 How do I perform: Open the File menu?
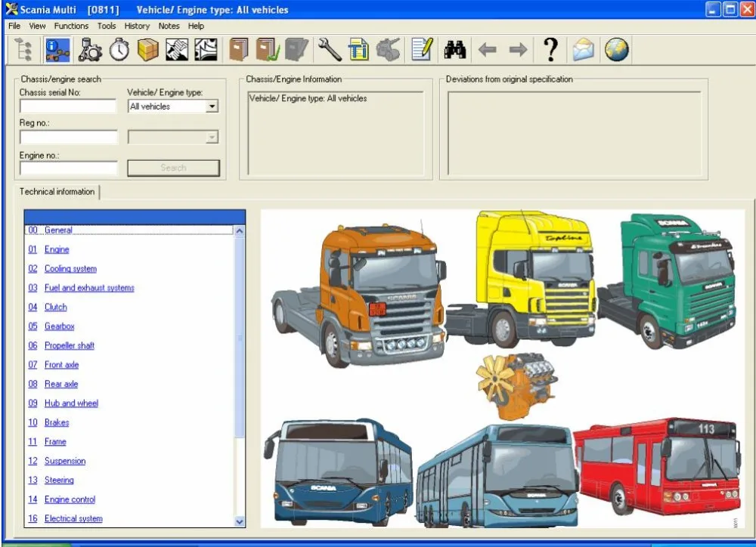(14, 26)
